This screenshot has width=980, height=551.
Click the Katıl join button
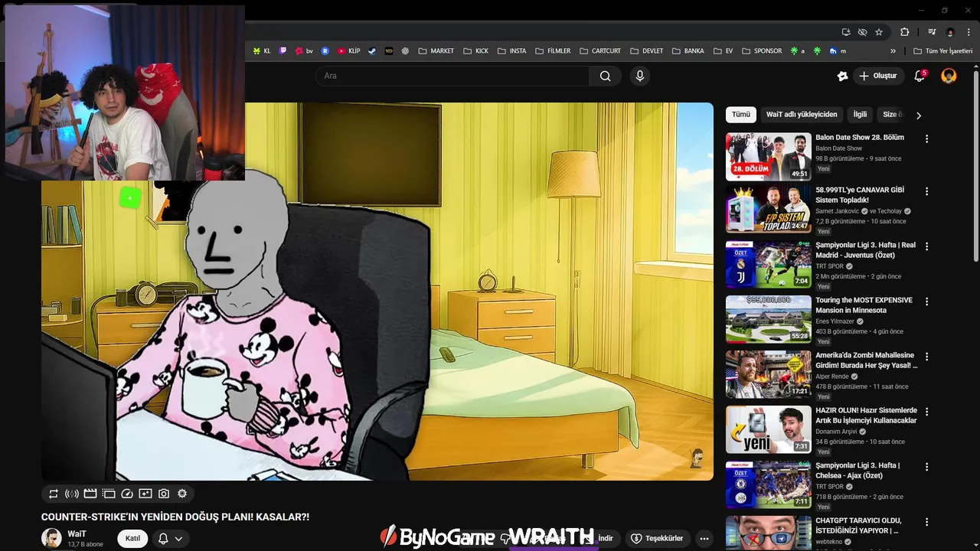pos(132,539)
